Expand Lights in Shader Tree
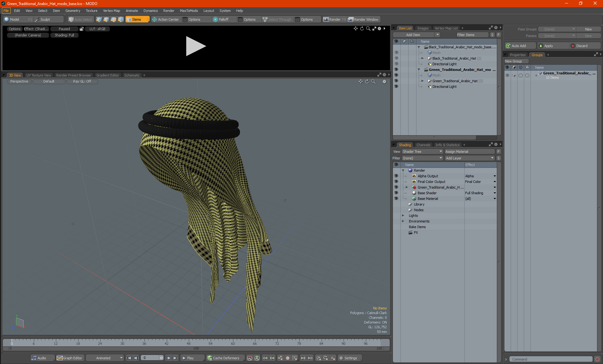Image resolution: width=603 pixels, height=364 pixels. coord(403,216)
